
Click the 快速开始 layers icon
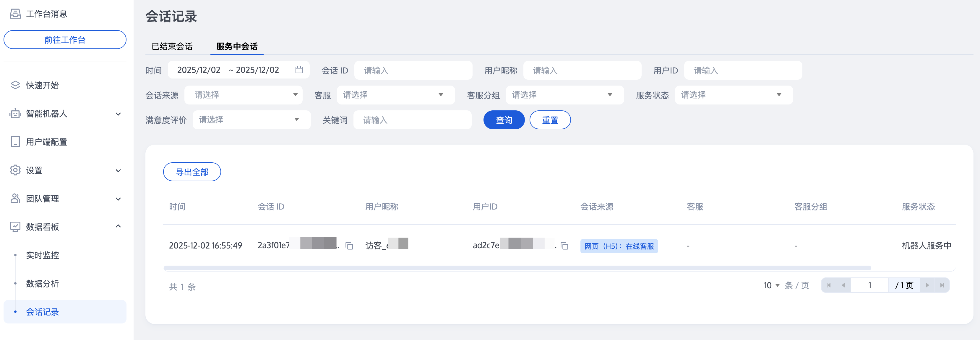(x=15, y=85)
